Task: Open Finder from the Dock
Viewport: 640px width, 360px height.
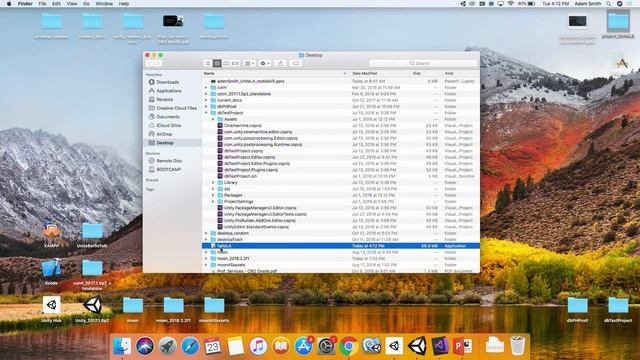Action: pyautogui.click(x=122, y=346)
